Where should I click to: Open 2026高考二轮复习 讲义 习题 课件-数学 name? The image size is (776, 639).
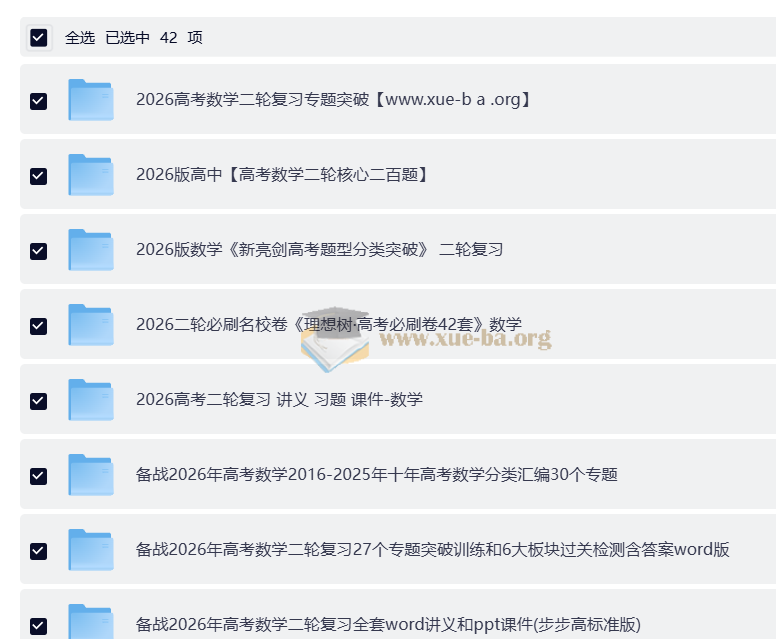[x=279, y=400]
